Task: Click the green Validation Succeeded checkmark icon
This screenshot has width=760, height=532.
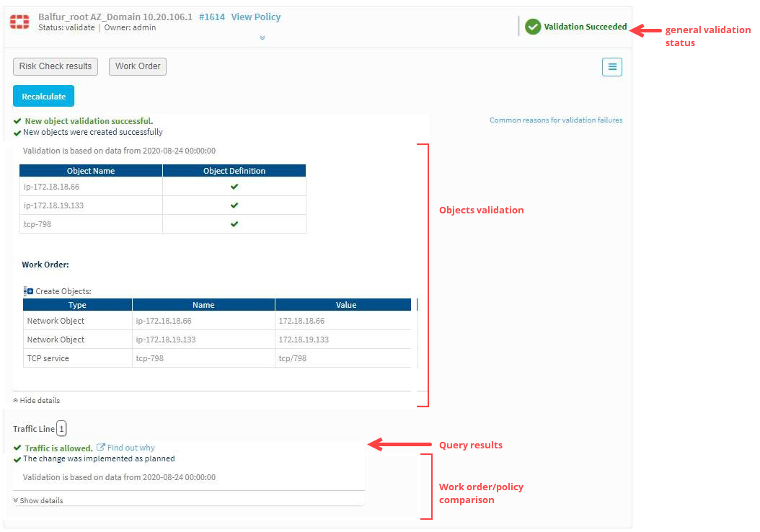Action: 533,27
